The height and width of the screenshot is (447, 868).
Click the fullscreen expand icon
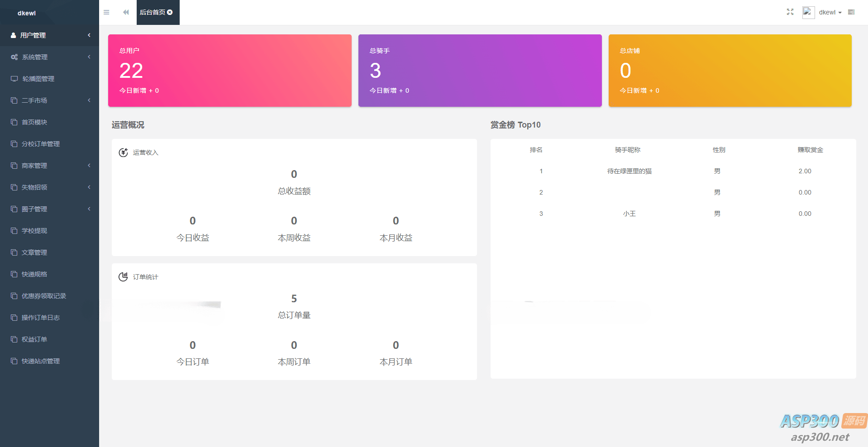click(790, 12)
